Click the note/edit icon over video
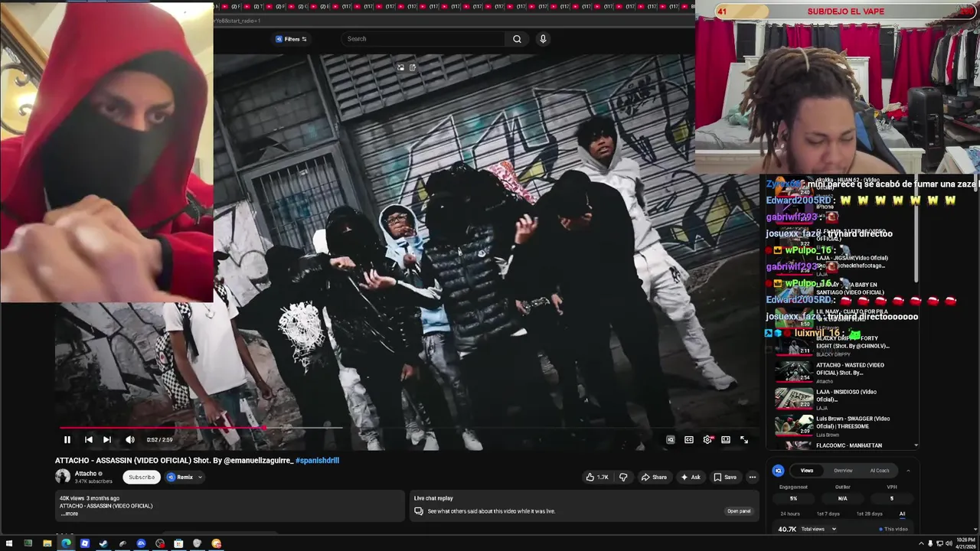Viewport: 980px width, 551px height. [x=413, y=67]
